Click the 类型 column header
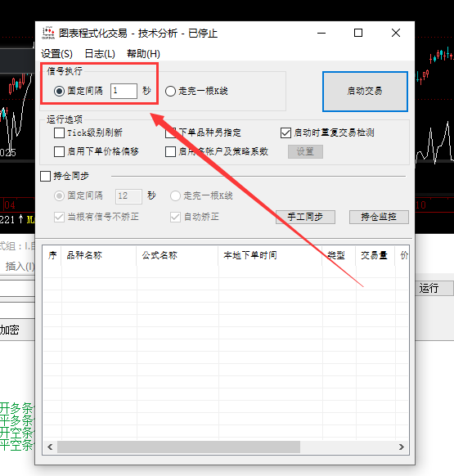 [x=339, y=256]
